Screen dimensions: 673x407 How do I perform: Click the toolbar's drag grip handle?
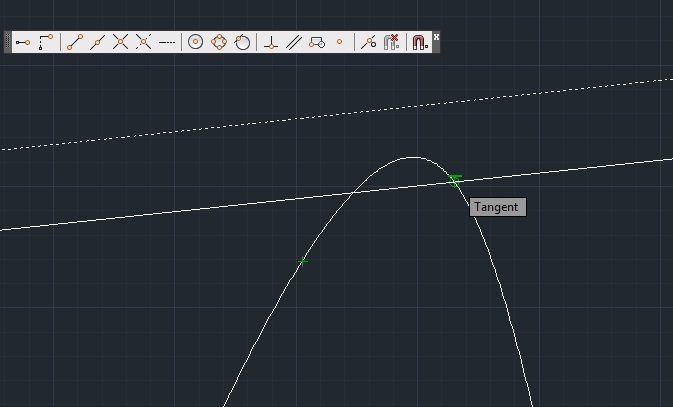pos(7,42)
